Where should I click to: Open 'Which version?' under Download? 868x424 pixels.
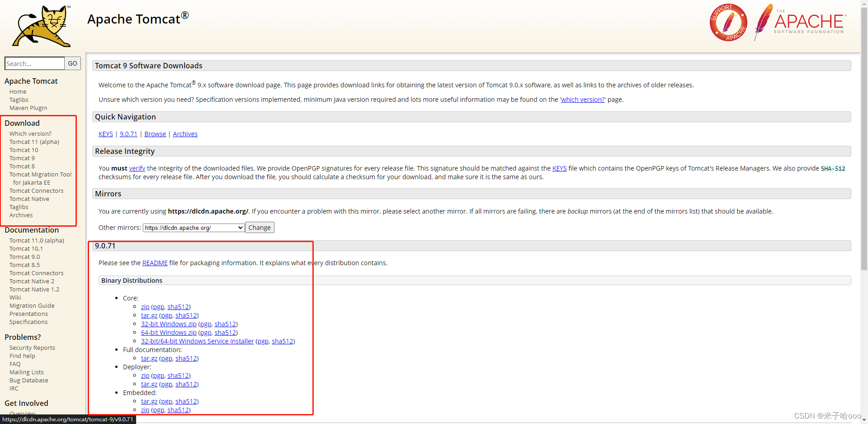pos(30,133)
